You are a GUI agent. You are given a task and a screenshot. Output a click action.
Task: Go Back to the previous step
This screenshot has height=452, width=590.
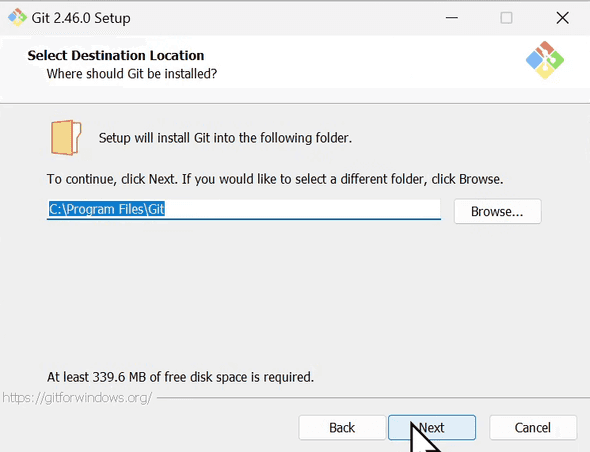point(342,428)
